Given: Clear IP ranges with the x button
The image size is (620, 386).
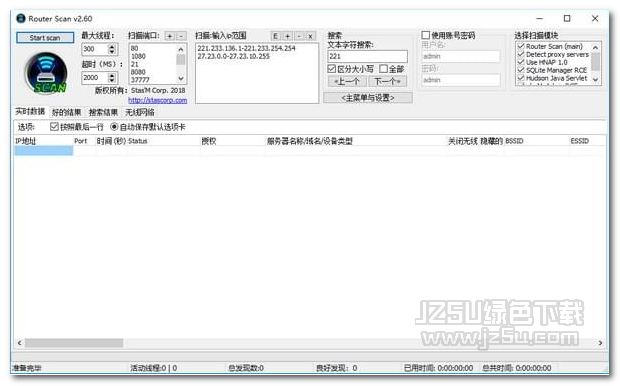Looking at the screenshot, I should pos(310,36).
